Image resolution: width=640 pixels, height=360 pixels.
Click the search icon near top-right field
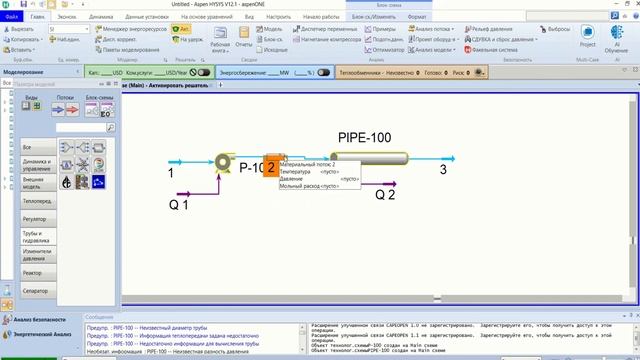point(615,16)
